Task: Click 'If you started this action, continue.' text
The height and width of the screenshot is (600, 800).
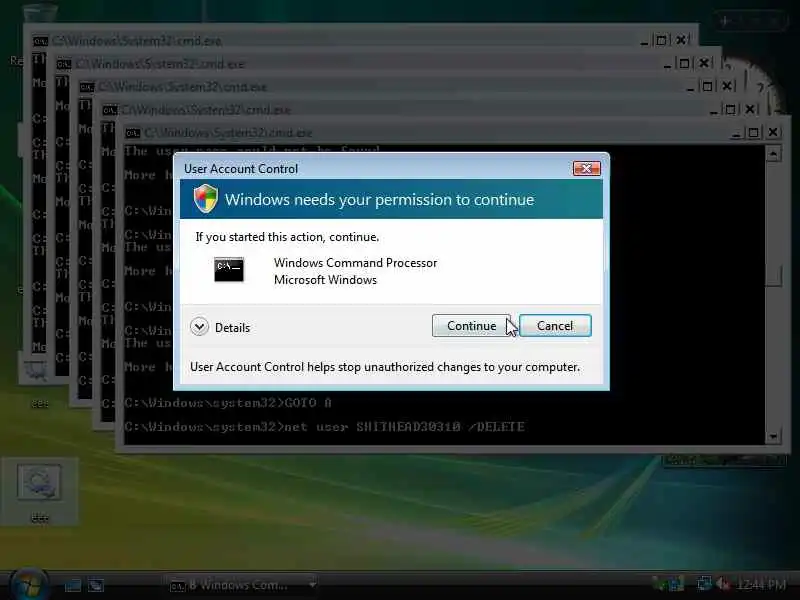Action: [287, 237]
